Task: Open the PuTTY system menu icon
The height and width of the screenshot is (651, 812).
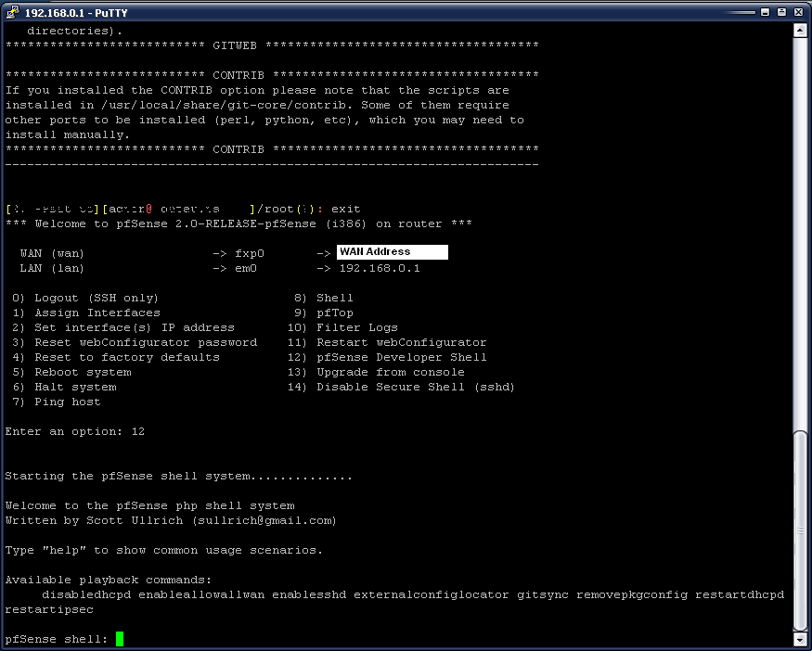Action: pos(12,12)
